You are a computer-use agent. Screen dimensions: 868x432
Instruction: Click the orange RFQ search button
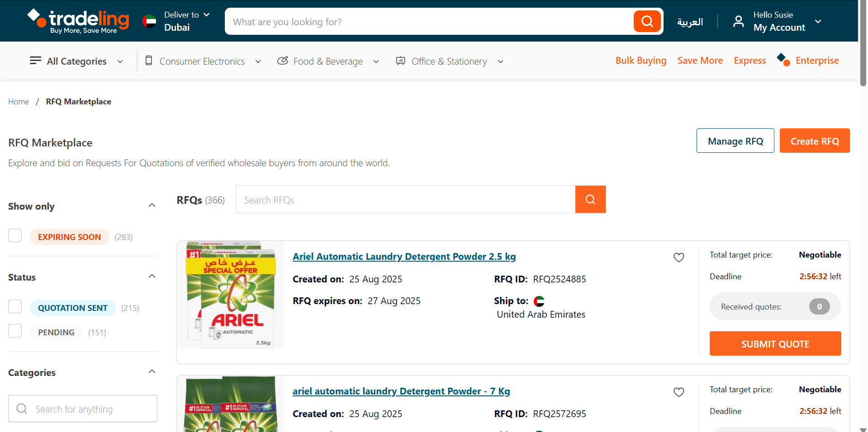click(x=590, y=199)
